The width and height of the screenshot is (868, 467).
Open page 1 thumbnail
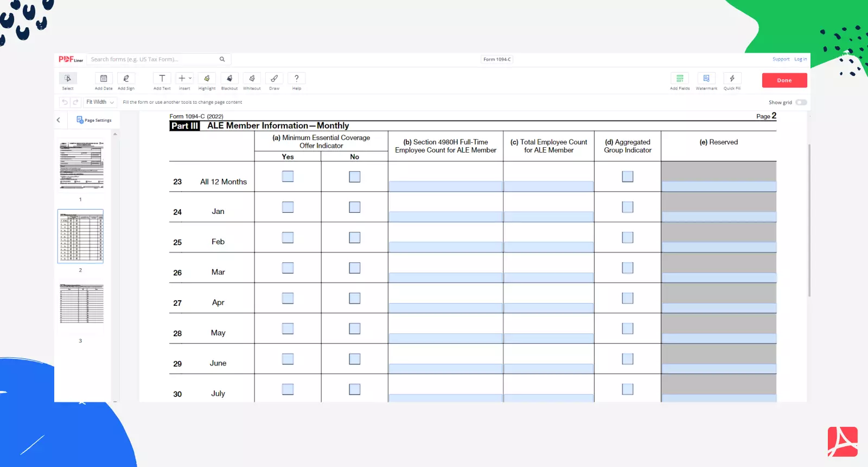click(81, 165)
